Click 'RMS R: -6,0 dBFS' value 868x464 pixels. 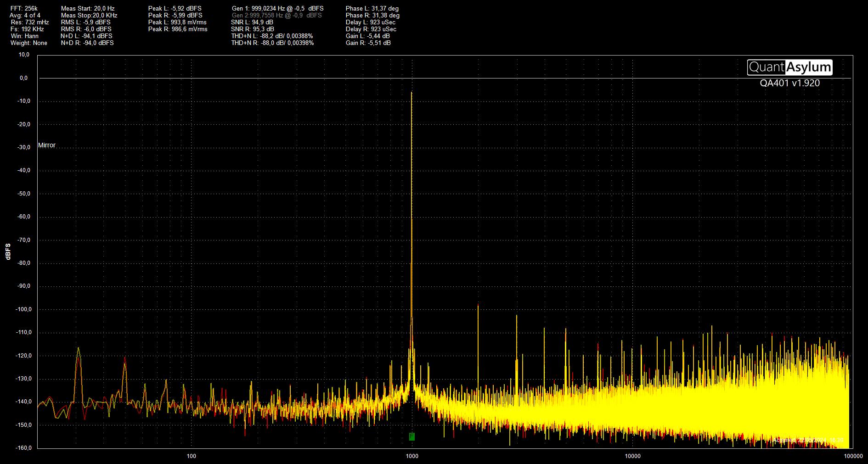[86, 29]
